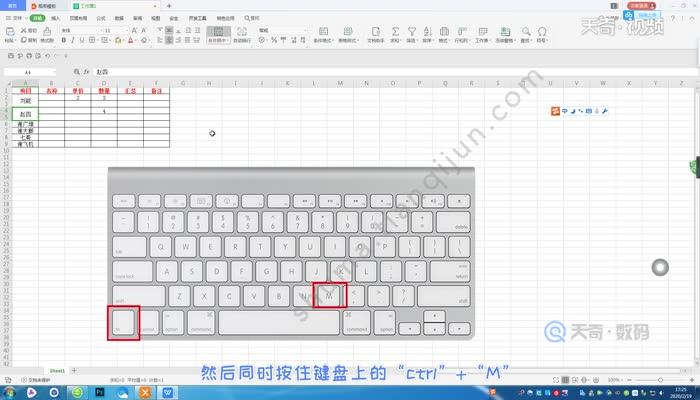The image size is (700, 400).
Task: Click the Symbol omega icon
Action: pyautogui.click(x=542, y=31)
